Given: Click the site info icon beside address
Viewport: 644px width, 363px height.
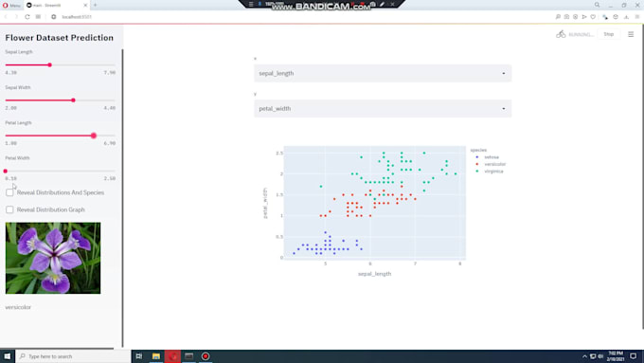Looking at the screenshot, I should [x=53, y=17].
